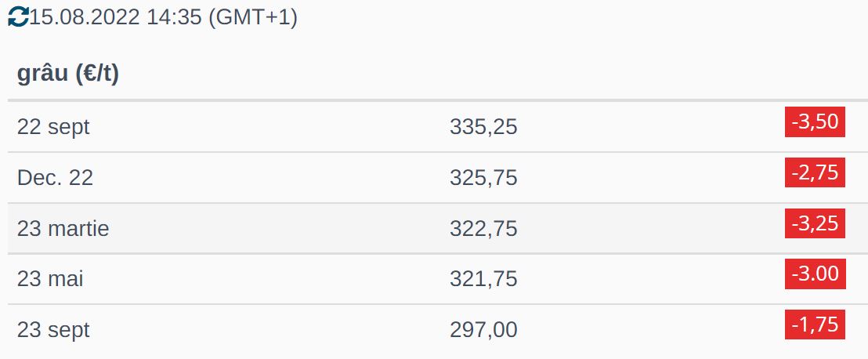The height and width of the screenshot is (359, 868).
Task: Click the 325,75 price value
Action: [x=483, y=178]
